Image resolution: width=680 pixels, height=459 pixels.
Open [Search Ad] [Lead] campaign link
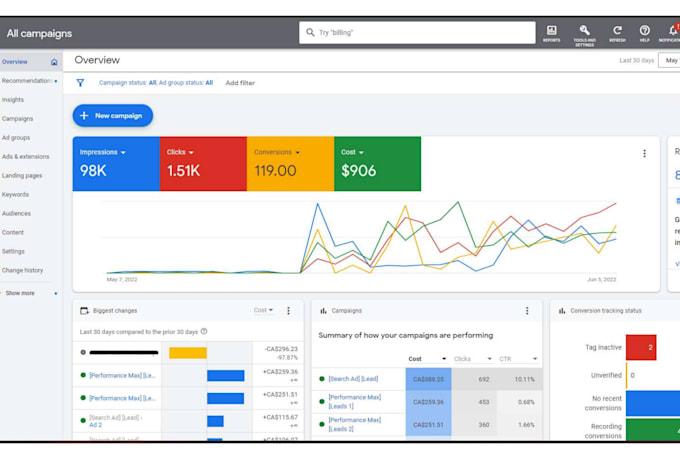tap(353, 379)
